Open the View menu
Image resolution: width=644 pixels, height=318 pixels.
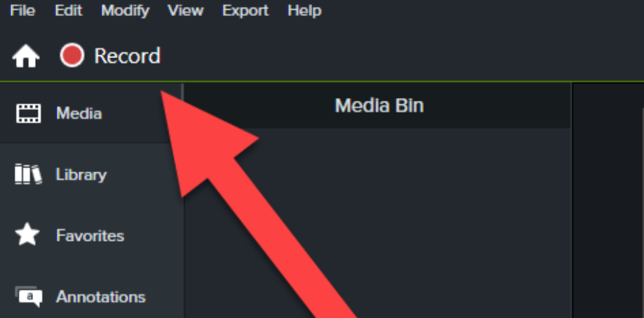point(186,11)
